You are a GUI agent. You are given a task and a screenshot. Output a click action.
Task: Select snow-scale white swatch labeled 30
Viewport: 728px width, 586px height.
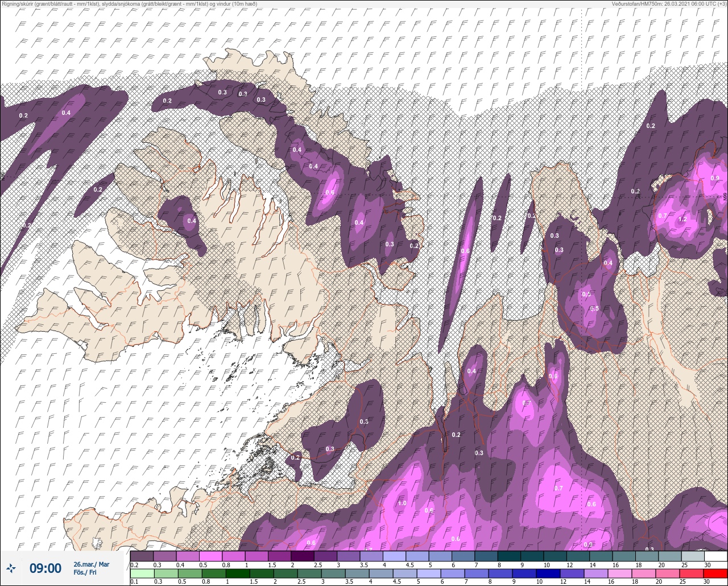[x=715, y=556]
